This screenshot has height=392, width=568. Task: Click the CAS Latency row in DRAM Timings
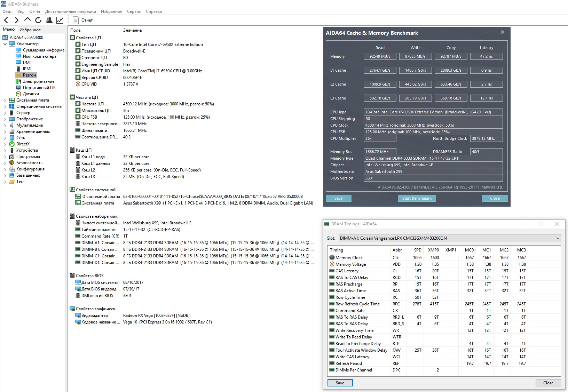point(445,271)
